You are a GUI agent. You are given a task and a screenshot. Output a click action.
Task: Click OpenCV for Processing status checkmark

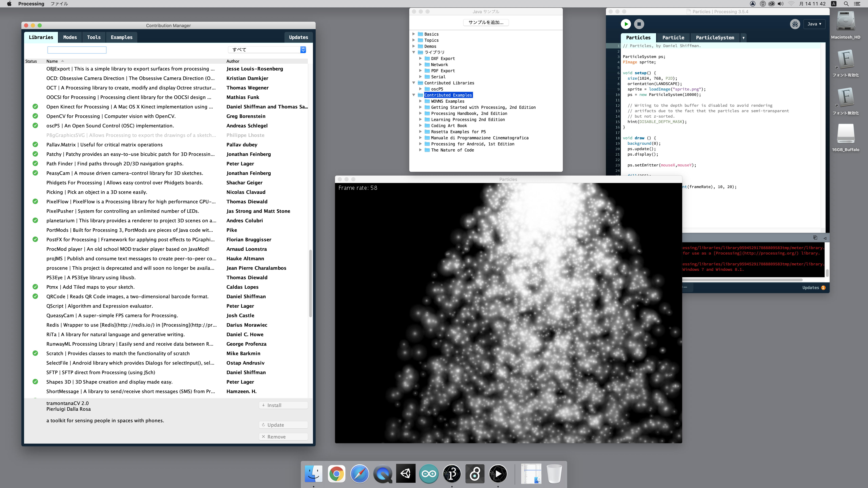[35, 116]
